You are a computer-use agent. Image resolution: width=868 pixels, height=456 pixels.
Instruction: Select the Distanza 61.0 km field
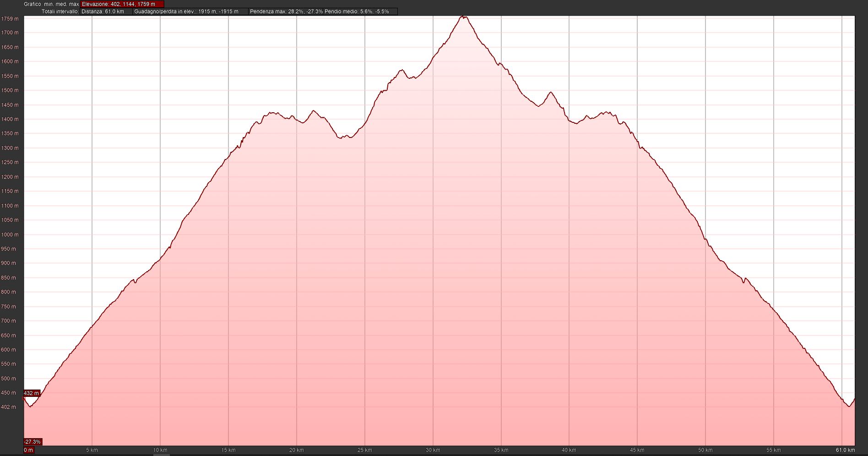point(106,11)
